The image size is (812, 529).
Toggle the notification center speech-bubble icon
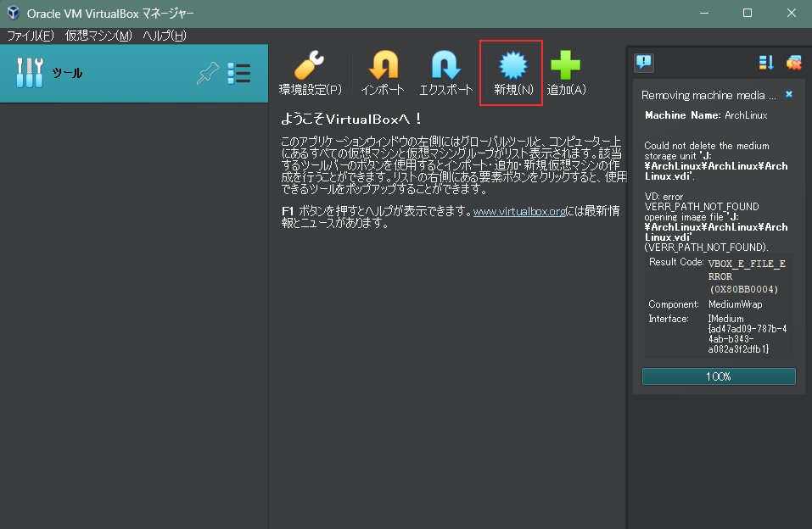[x=644, y=63]
